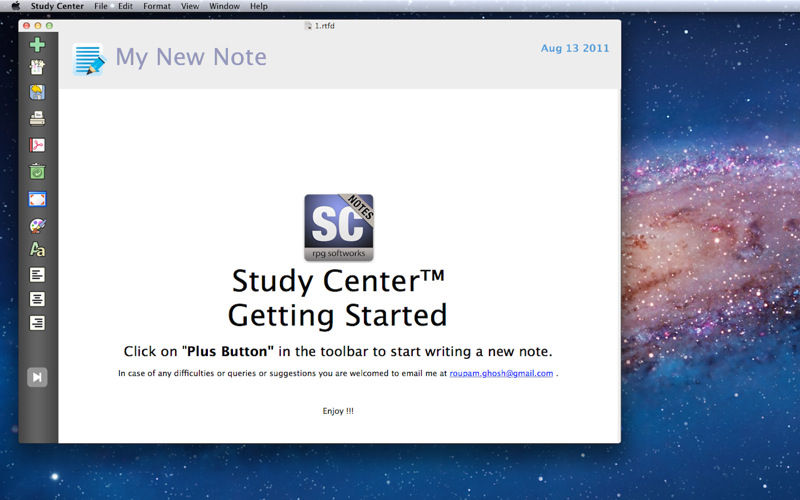Screen dimensions: 800x500
Task: Toggle full screen with the blue frame icon
Action: pyautogui.click(x=37, y=199)
